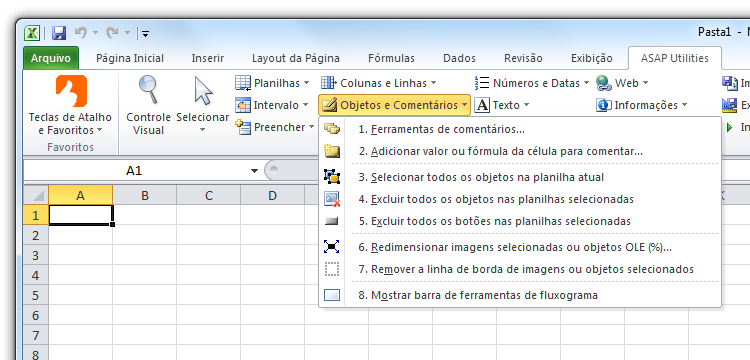
Task: Open the Arquivo tab
Action: (51, 58)
